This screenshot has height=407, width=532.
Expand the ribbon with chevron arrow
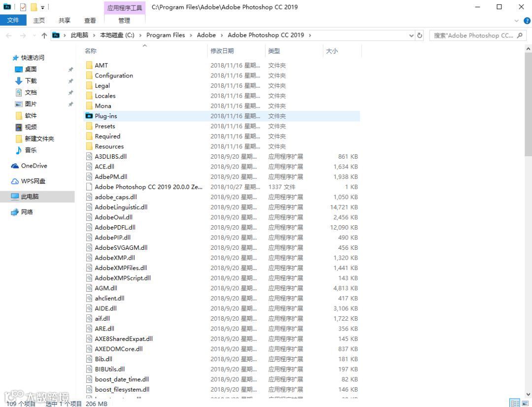pos(517,21)
